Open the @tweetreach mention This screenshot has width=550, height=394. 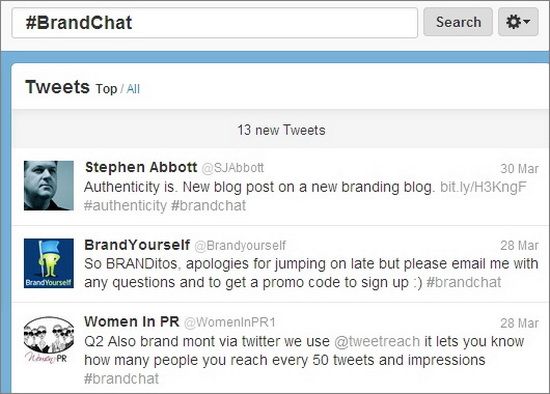[x=377, y=341]
